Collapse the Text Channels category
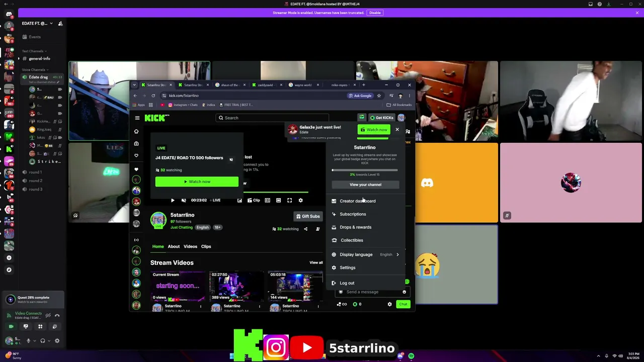This screenshot has height=362, width=644. pos(34,51)
